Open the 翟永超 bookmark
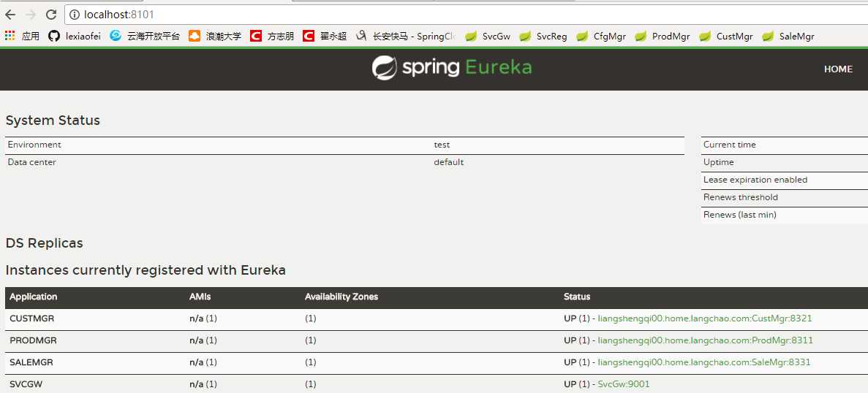868x393 pixels. click(x=325, y=37)
